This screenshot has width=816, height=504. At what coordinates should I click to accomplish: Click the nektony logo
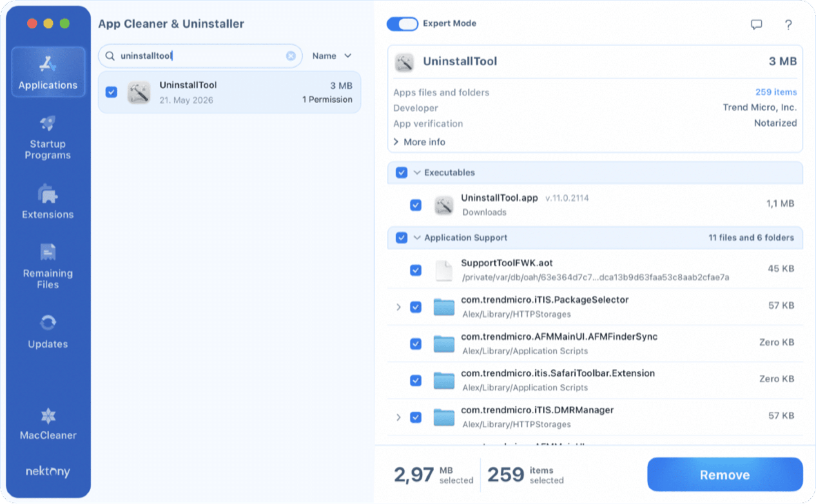click(x=48, y=471)
